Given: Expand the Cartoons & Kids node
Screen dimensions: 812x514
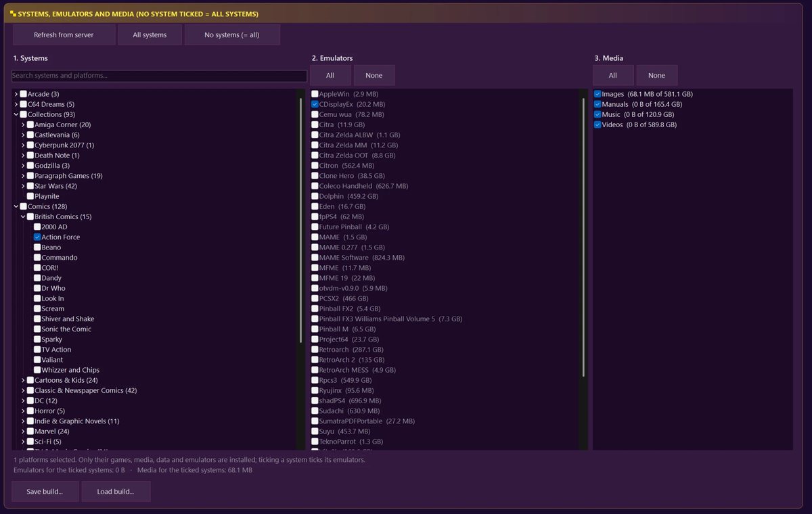Looking at the screenshot, I should tap(23, 380).
